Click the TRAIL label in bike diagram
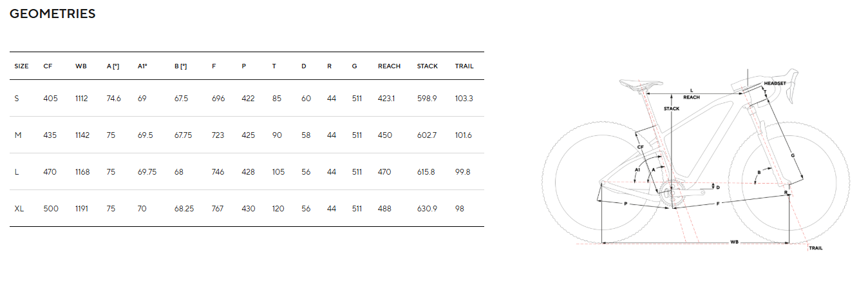Screen dimensions: 868x281 [x=816, y=248]
